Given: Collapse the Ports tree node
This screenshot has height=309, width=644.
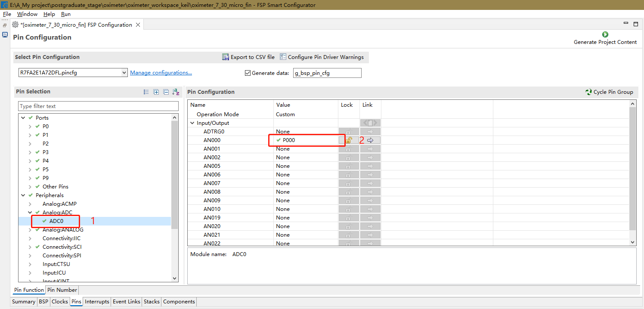Looking at the screenshot, I should tap(23, 117).
